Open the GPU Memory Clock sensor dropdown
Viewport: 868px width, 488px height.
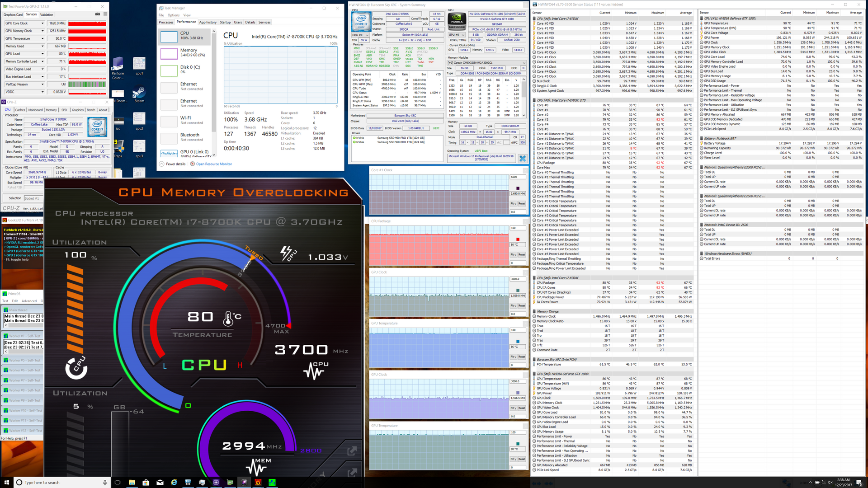pos(42,31)
